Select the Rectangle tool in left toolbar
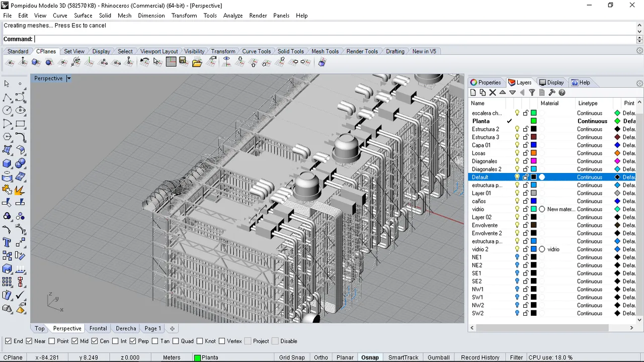The image size is (644, 362). coord(20,124)
